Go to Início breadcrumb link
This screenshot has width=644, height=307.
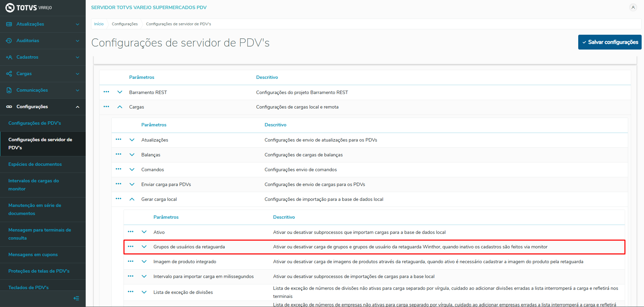99,24
